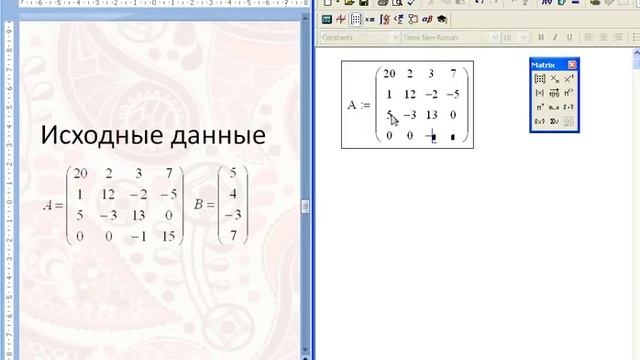This screenshot has width=640, height=360.
Task: Toggle the Vector and Matrix toolbar button
Action: tap(356, 19)
